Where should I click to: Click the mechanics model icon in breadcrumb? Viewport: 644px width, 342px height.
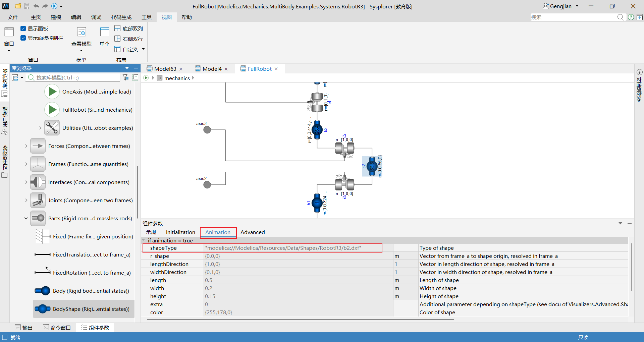pos(160,78)
